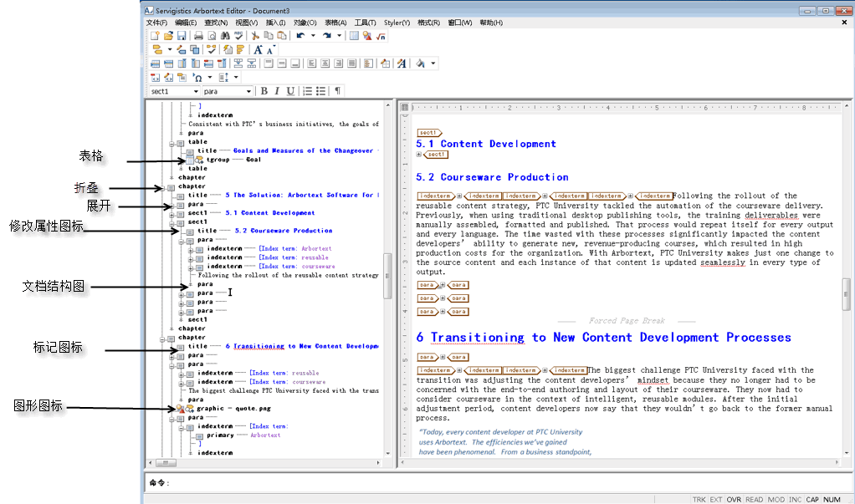Toggle paragraph mark display
Image resolution: width=855 pixels, height=504 pixels.
coord(337,91)
